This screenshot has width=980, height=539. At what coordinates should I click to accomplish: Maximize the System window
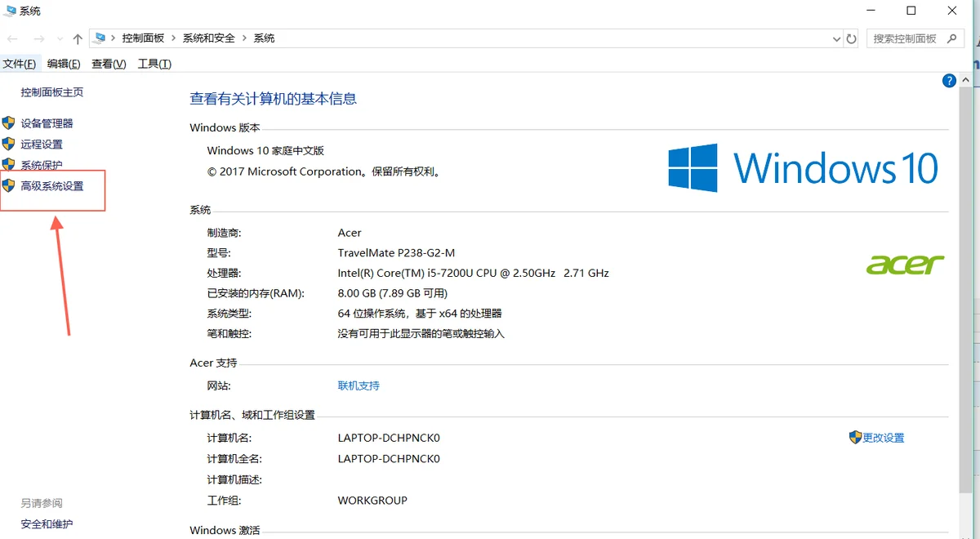911,11
